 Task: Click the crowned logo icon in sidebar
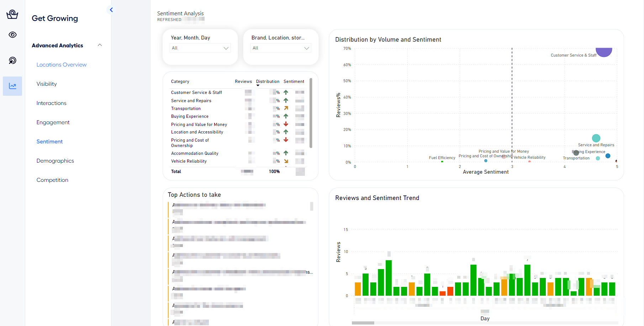coord(12,14)
